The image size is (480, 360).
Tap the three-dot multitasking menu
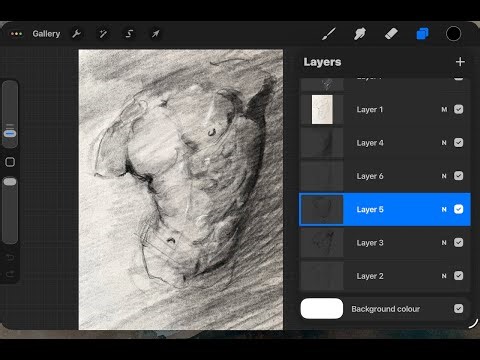coord(16,34)
